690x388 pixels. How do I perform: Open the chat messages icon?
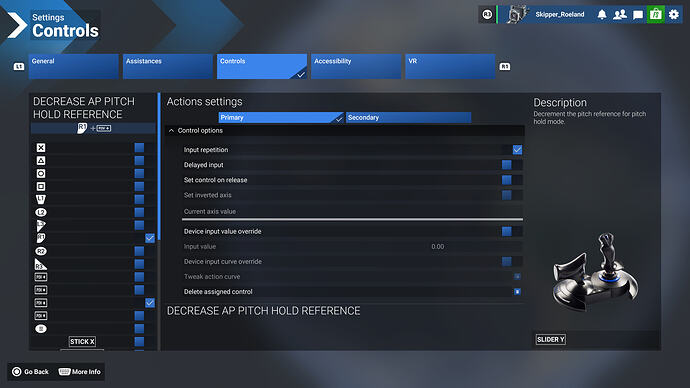tap(638, 15)
